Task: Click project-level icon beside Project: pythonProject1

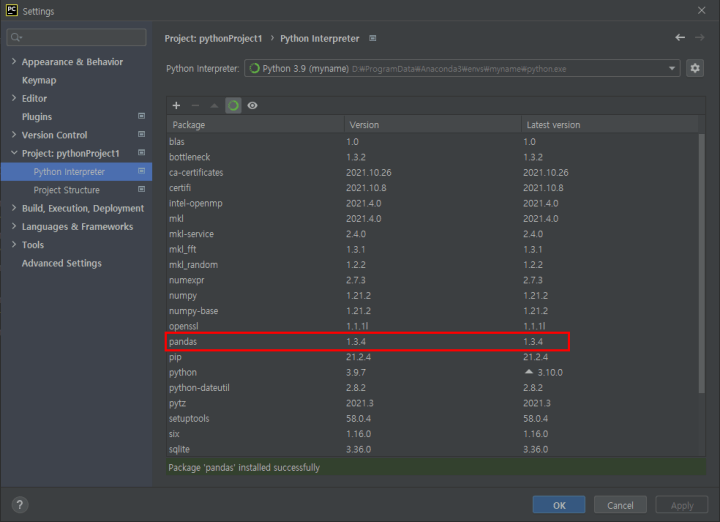Action: pyautogui.click(x=141, y=152)
